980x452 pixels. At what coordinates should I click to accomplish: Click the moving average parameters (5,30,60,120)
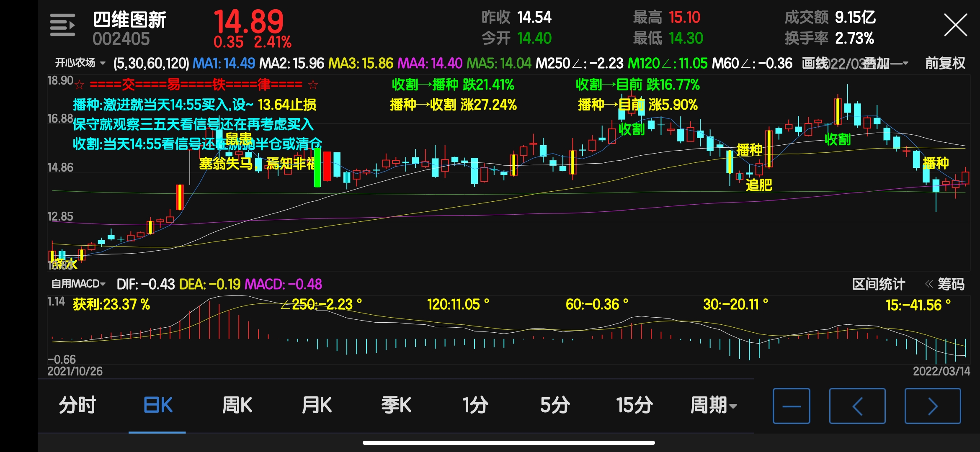(x=151, y=63)
